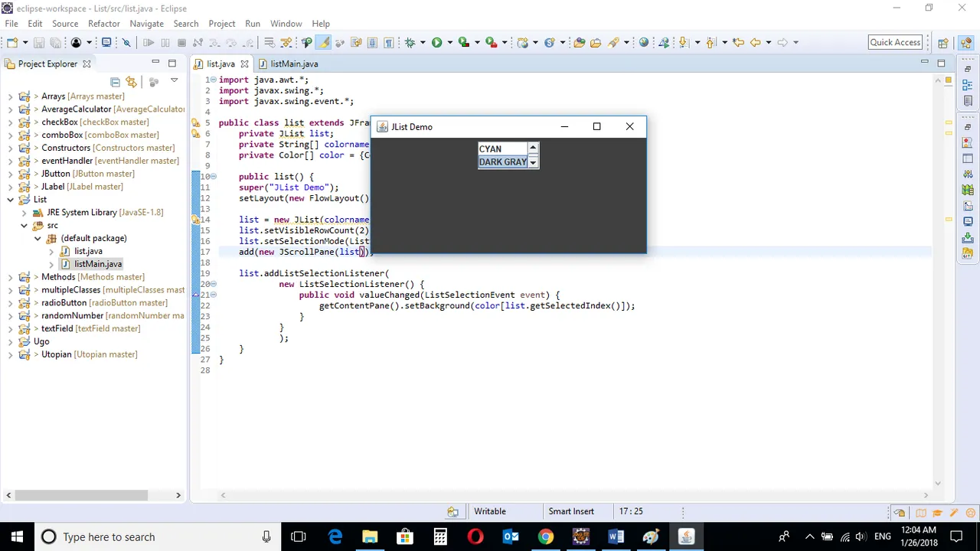Click the Save All toolbar icon

(x=55, y=42)
